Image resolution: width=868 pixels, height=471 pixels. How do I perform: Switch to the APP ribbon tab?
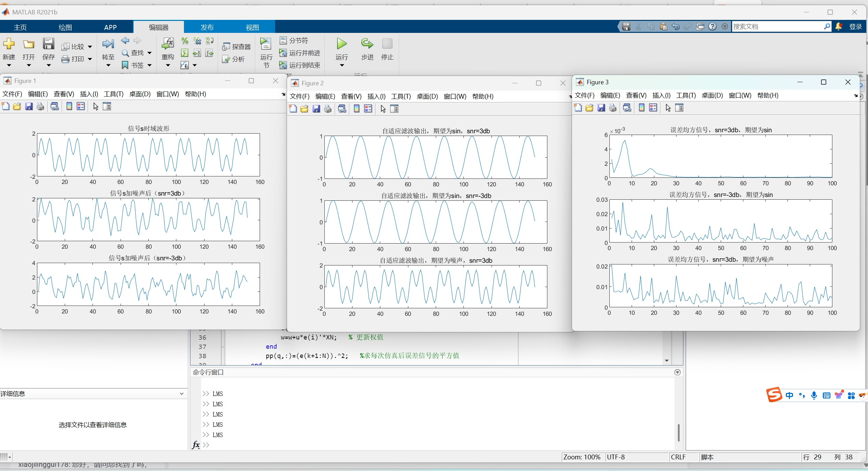coord(110,27)
